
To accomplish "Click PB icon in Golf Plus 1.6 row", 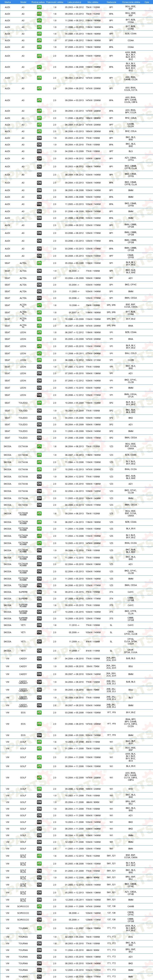I will click(x=39, y=856).
